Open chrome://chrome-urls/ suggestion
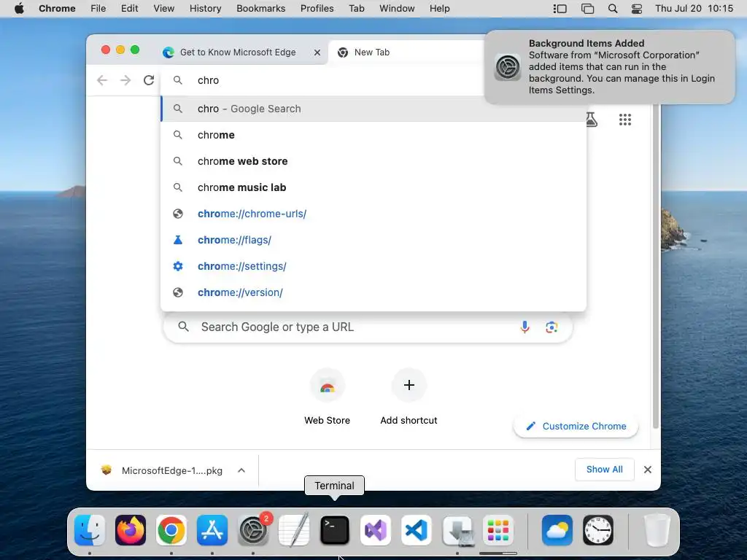 373,214
